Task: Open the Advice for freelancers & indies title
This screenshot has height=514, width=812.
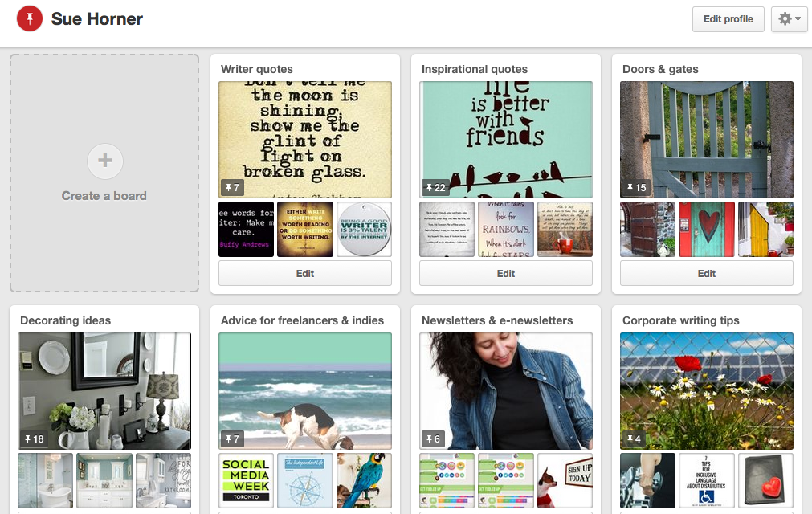Action: pos(303,321)
